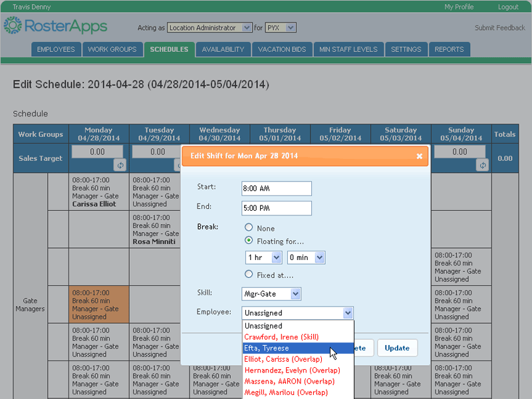
Task: Click the Logout link
Action: [507, 7]
